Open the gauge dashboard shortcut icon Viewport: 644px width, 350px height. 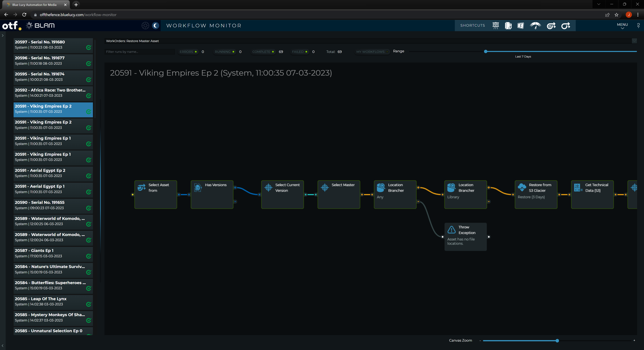click(x=535, y=25)
